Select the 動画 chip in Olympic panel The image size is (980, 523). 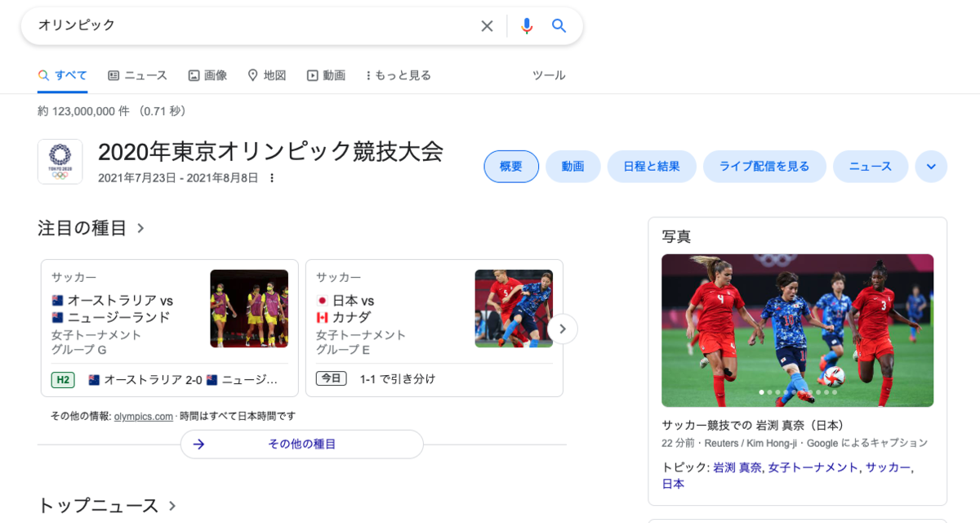pyautogui.click(x=572, y=167)
